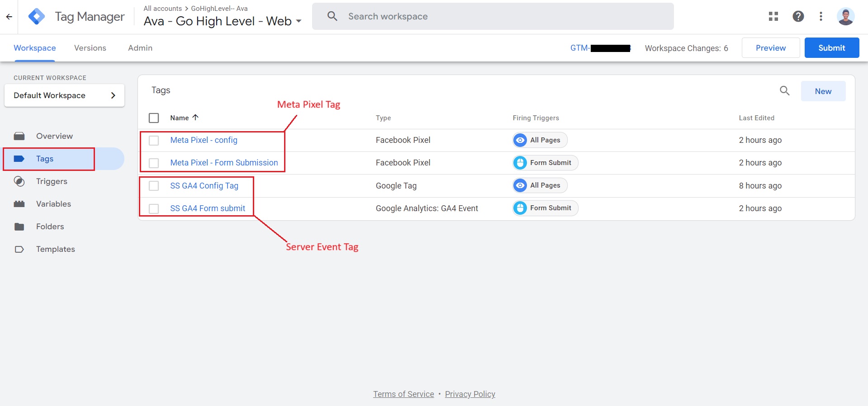Switch to the Workspace tab
Screen dimensions: 868x406
[35, 48]
